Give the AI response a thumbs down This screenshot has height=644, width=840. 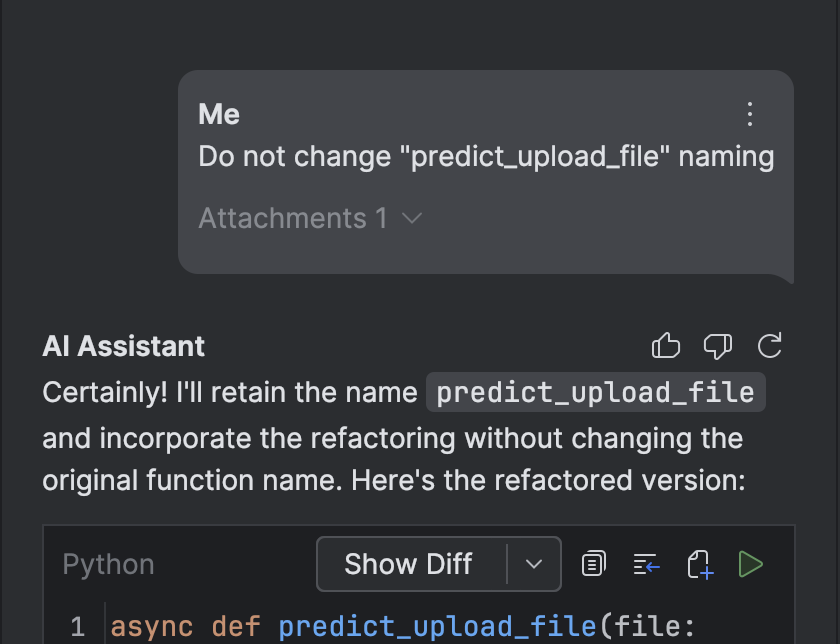(x=718, y=346)
